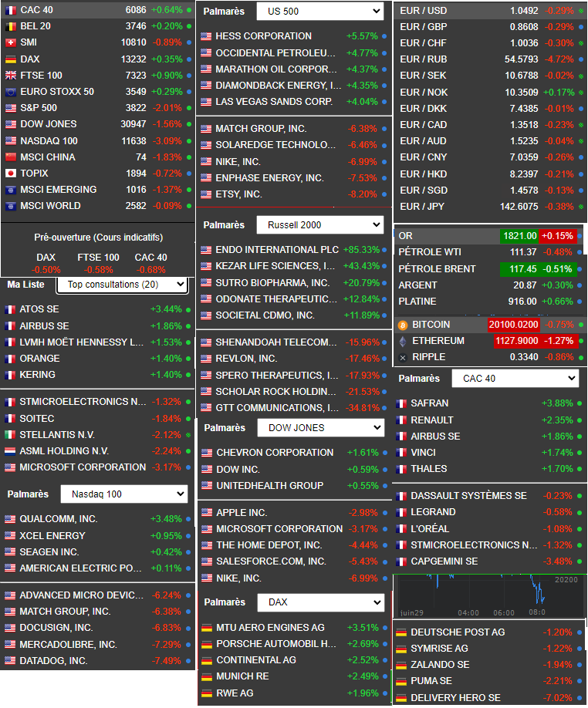Image resolution: width=588 pixels, height=708 pixels.
Task: Click the US flag beside ENDO INTERNATIONAL PLC
Action: 206,250
